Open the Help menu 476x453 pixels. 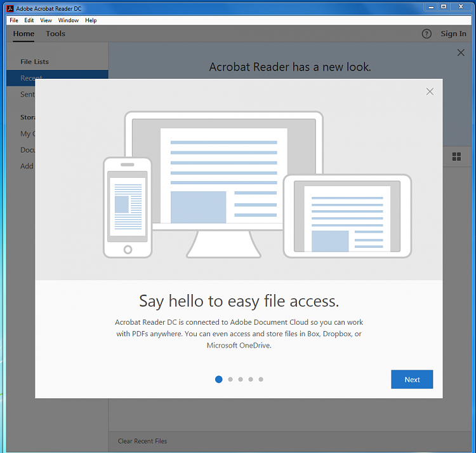(91, 20)
